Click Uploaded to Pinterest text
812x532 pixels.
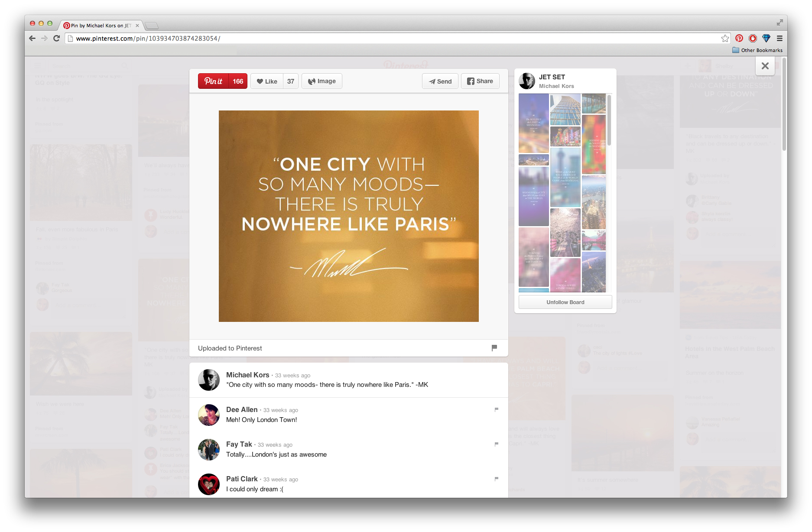(x=230, y=348)
